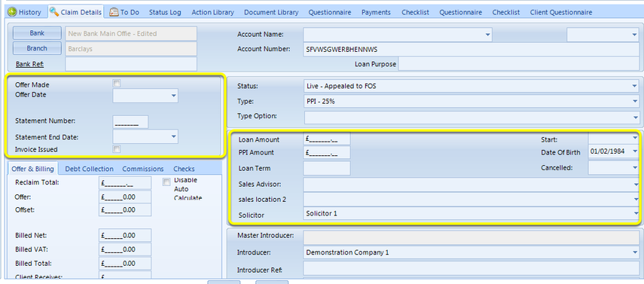Open the Client Questionnaire tab
Screen dimensions: 644x284
pyautogui.click(x=561, y=12)
